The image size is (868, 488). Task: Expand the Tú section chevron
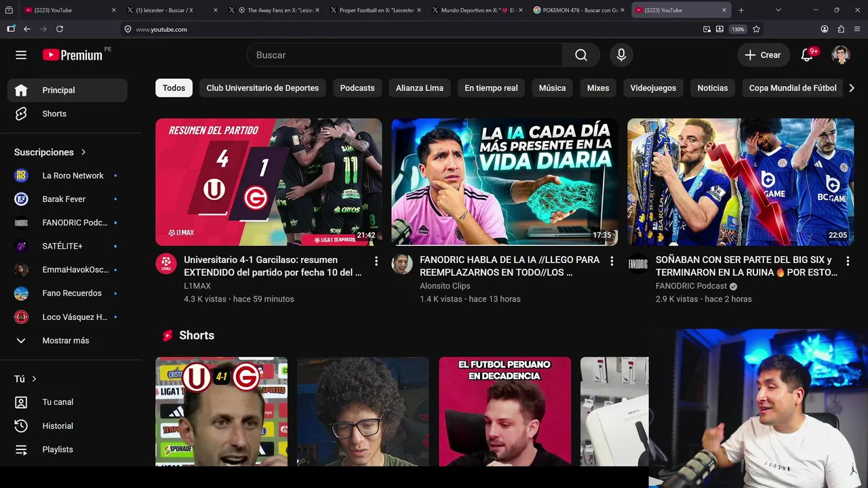tap(34, 379)
